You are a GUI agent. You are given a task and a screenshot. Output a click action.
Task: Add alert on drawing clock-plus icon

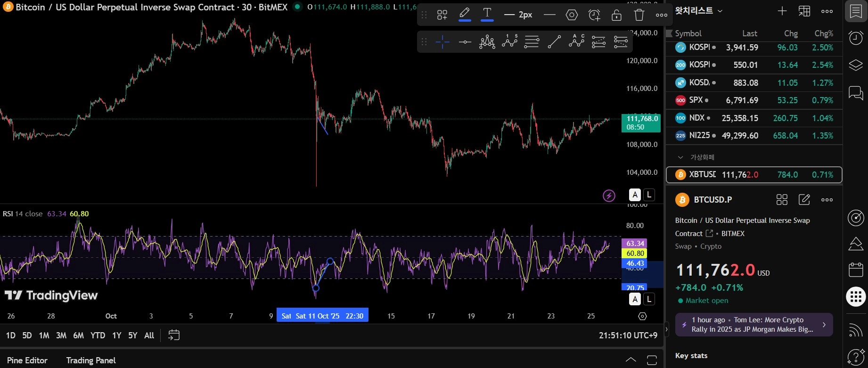coord(594,15)
